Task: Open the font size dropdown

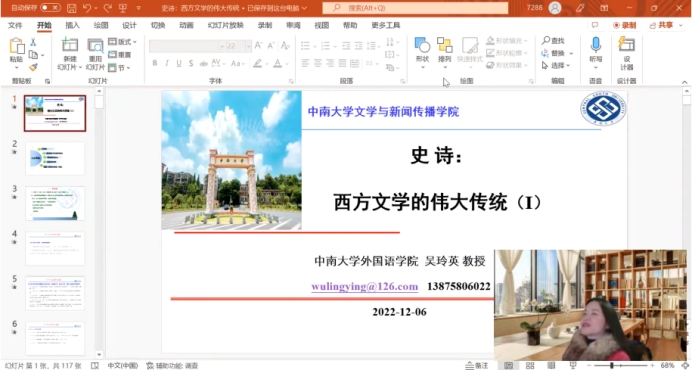Action: (248, 45)
